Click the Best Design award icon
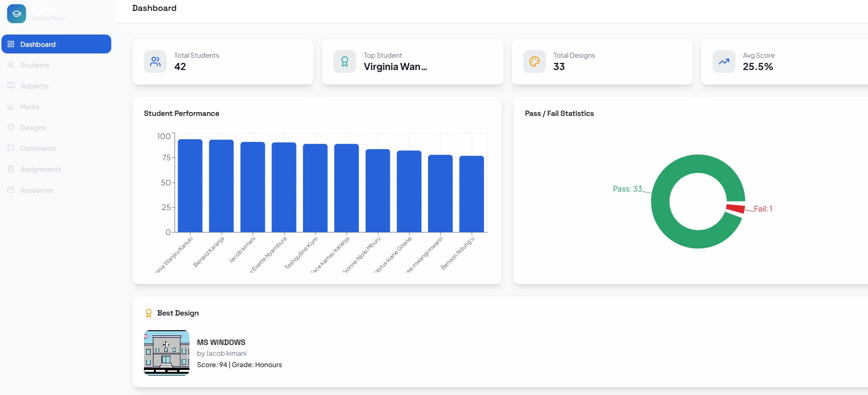Viewport: 868px width, 395px height. (x=149, y=313)
